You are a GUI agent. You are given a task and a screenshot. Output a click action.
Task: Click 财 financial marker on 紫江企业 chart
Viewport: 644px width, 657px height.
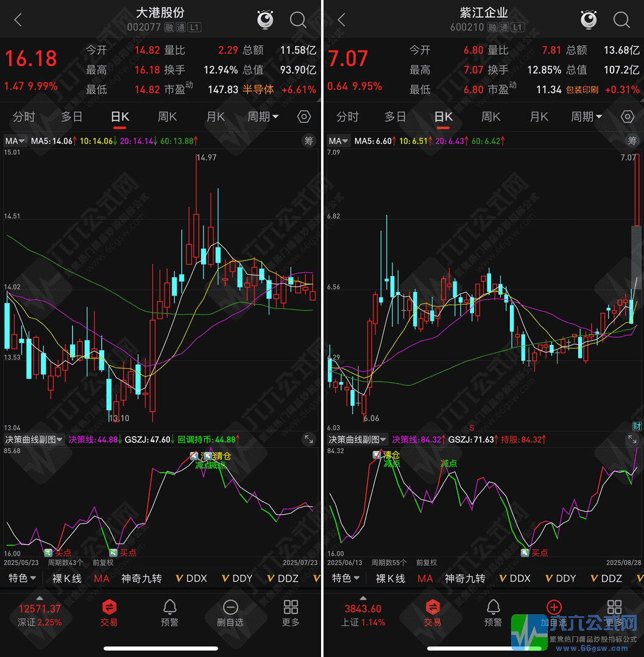(637, 426)
